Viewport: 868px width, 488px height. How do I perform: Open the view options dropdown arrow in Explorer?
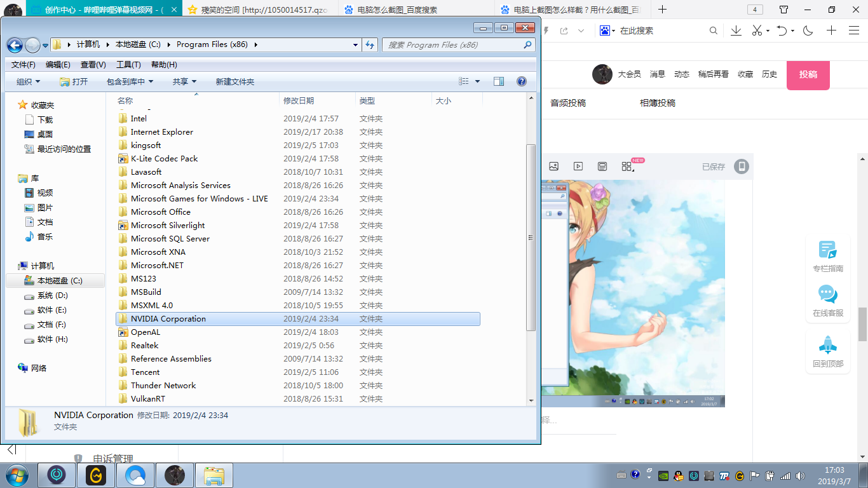click(477, 81)
